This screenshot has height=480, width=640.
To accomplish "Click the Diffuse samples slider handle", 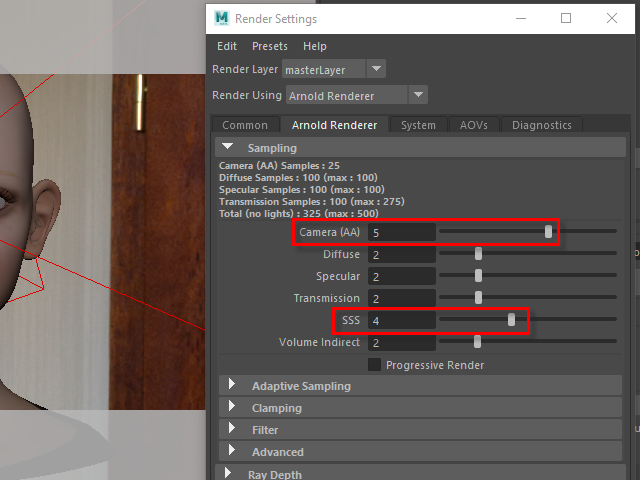I will (479, 254).
